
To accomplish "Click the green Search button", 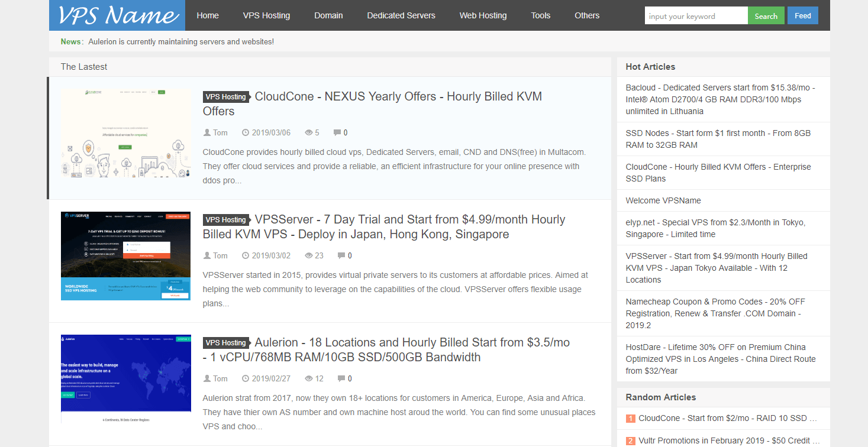I will click(766, 16).
